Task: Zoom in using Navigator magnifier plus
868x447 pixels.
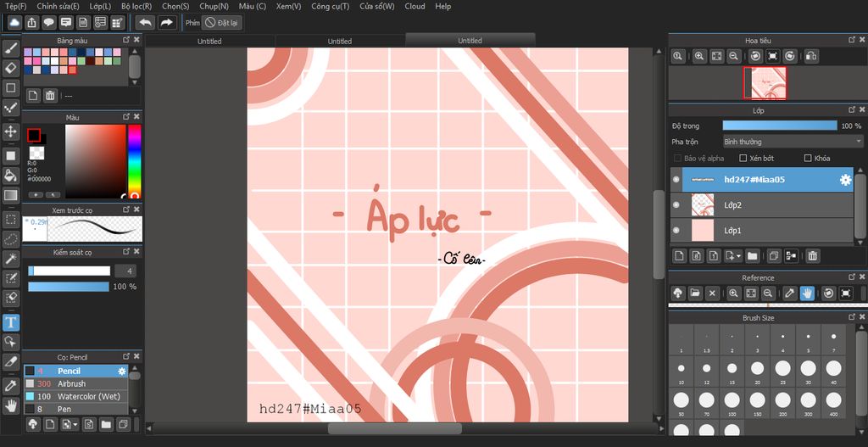Action: tap(699, 56)
